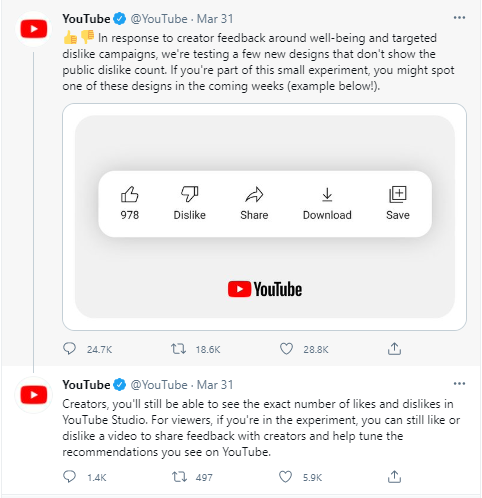The image size is (482, 498).
Task: Open the @YouTube handle link on first tweet
Action: click(159, 19)
